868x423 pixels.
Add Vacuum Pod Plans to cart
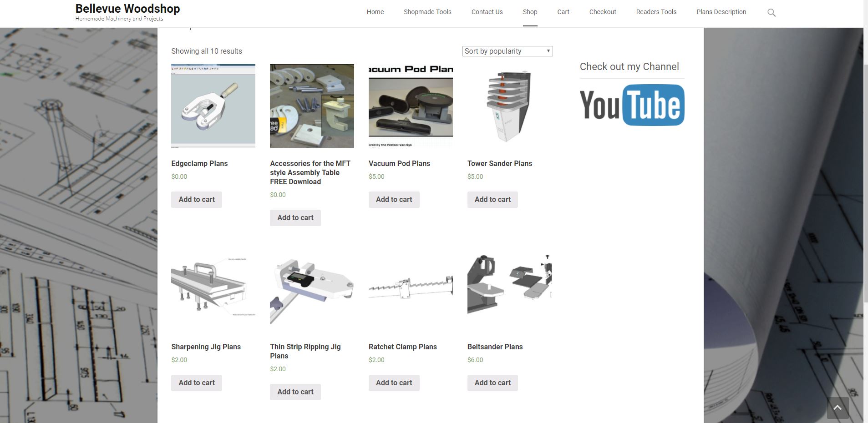pos(394,200)
